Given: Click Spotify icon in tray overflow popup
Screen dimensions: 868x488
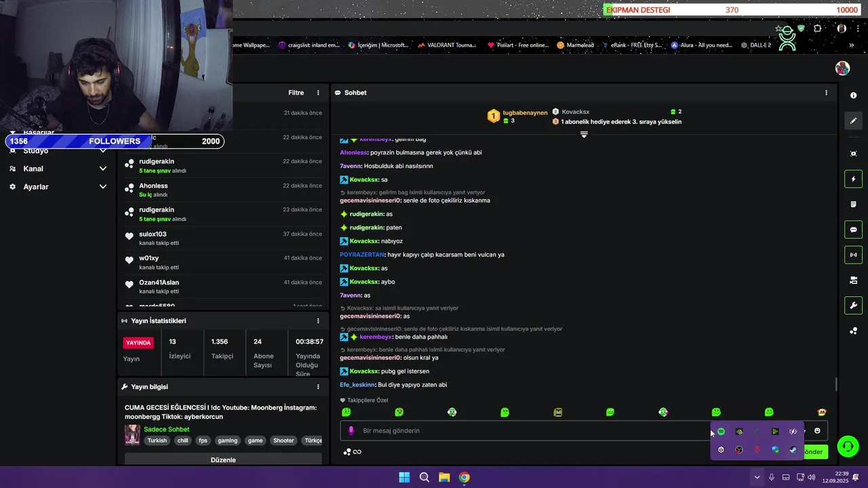Looking at the screenshot, I should pos(721,432).
